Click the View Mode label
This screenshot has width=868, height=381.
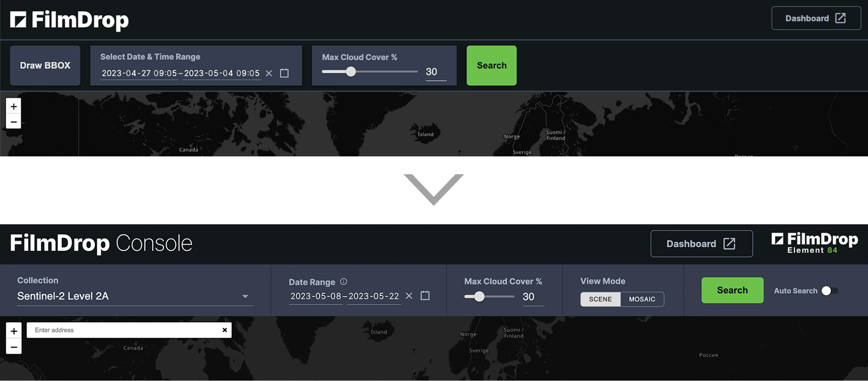point(603,281)
